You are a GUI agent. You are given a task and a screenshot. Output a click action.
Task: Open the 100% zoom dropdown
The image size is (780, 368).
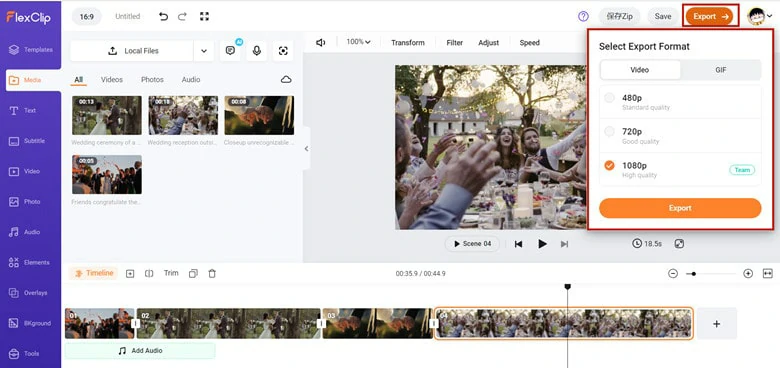pyautogui.click(x=359, y=42)
